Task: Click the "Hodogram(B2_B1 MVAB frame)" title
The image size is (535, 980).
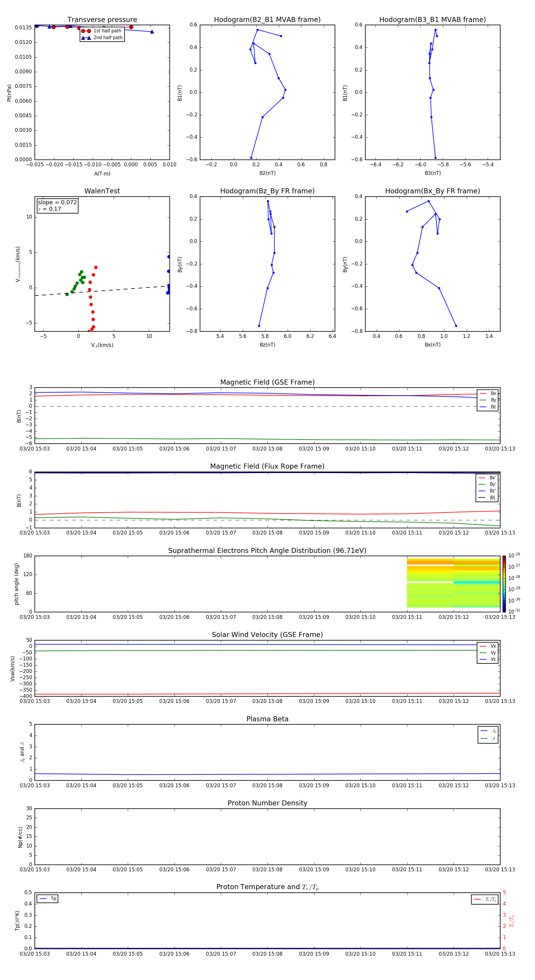Action: pos(267,20)
